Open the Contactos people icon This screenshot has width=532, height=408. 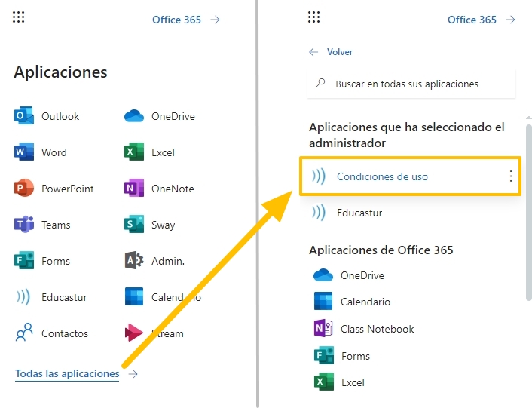tap(24, 333)
